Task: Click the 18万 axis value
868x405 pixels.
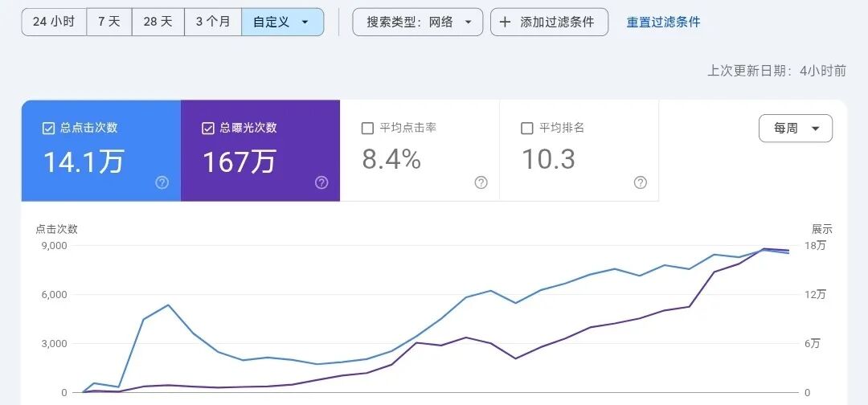Action: (814, 246)
